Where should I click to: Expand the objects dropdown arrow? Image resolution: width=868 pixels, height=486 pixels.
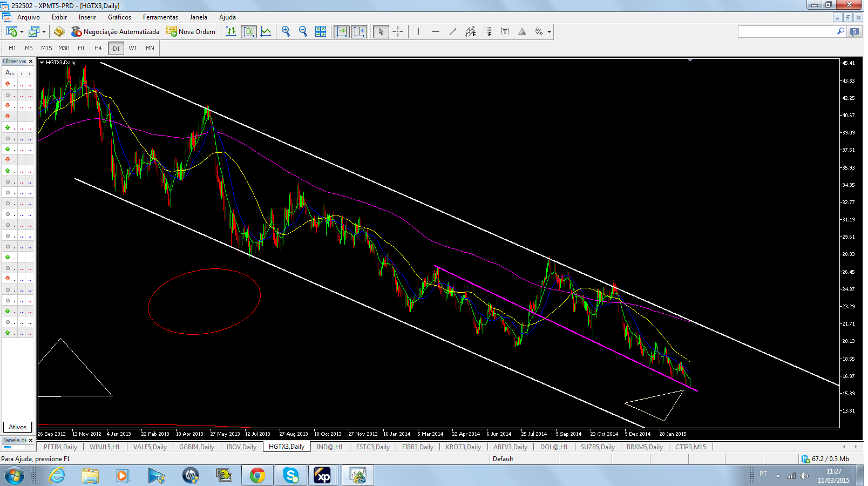tap(550, 32)
